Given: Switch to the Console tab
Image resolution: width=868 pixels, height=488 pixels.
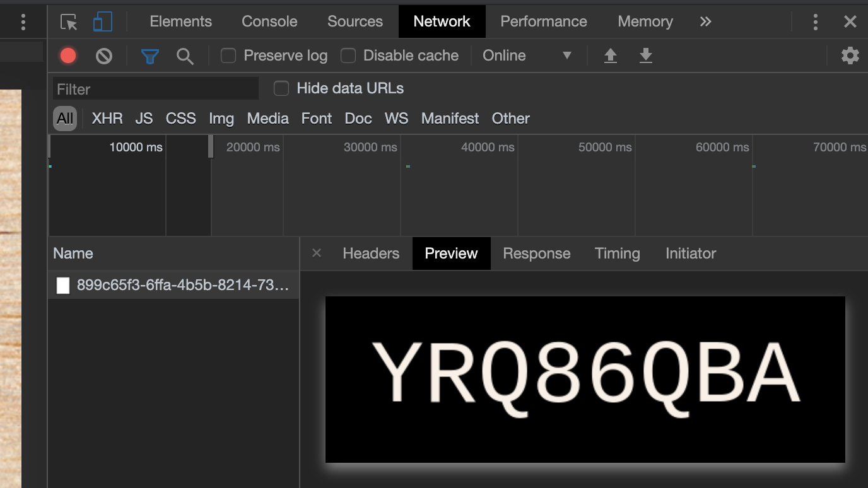Looking at the screenshot, I should click(x=269, y=21).
